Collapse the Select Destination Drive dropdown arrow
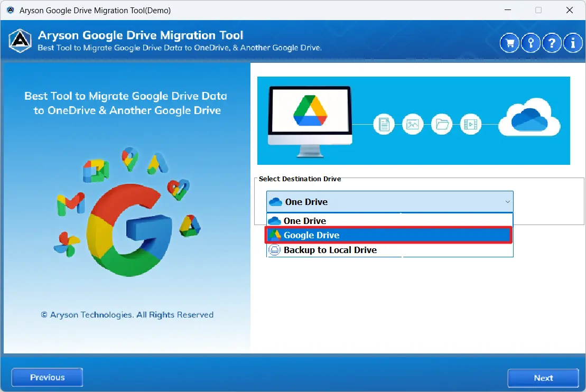Image resolution: width=586 pixels, height=392 pixels. [x=507, y=202]
